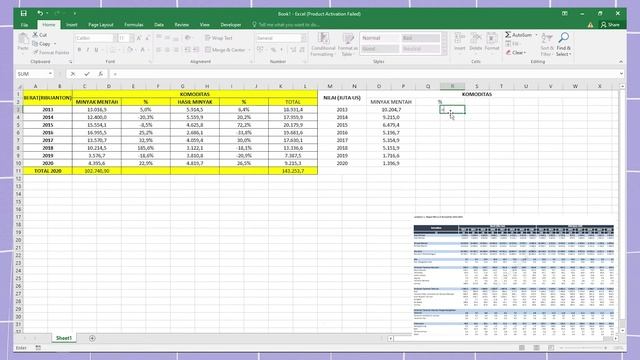Click the activation warning triangle icon

pos(590,25)
